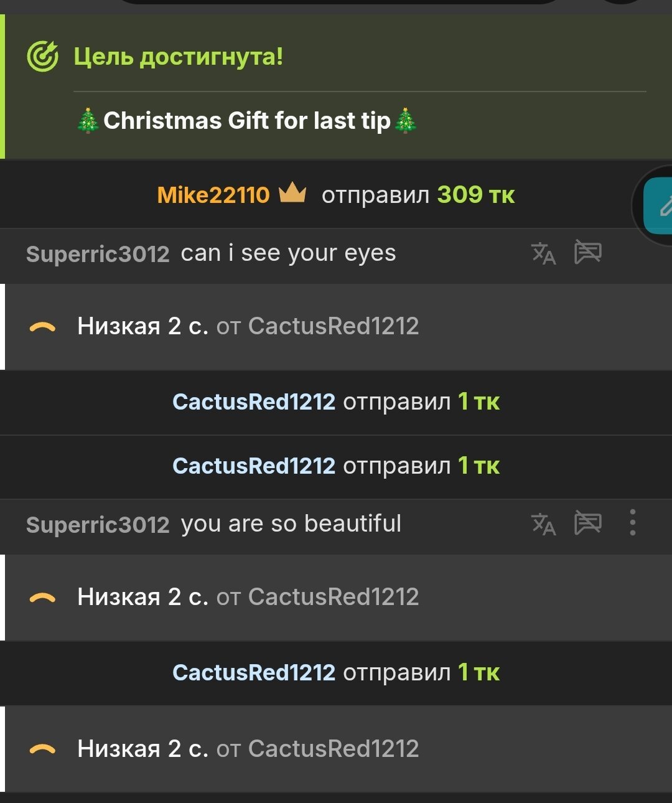
Task: Select the "Цель достигнута!" heading
Action: (x=179, y=57)
